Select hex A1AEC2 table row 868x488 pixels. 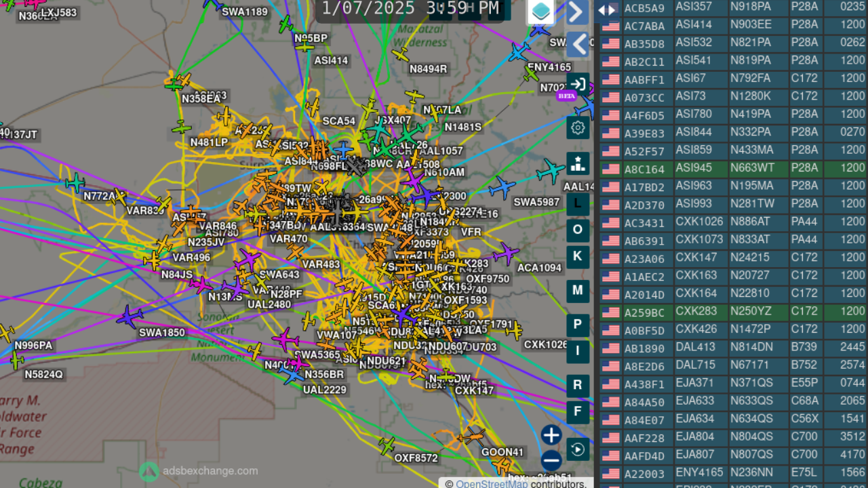[644, 276]
